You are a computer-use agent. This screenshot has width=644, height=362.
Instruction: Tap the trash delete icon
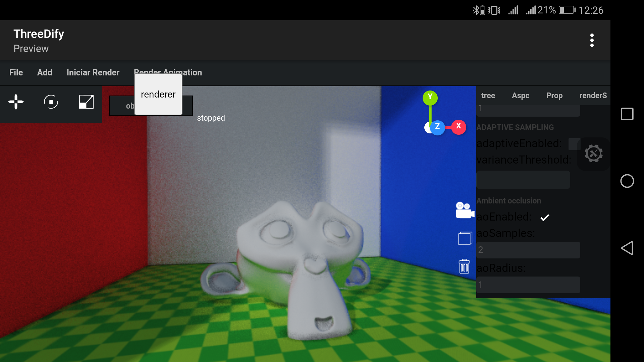click(464, 266)
